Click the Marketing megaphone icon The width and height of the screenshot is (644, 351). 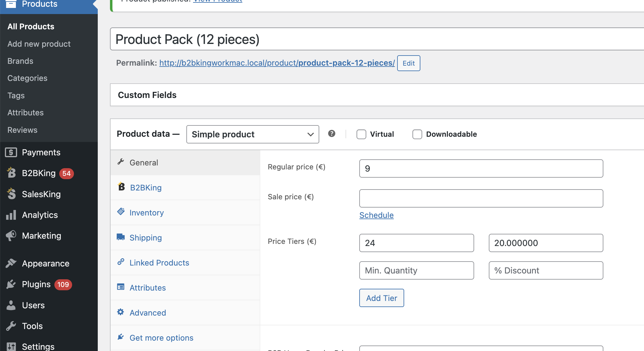click(x=11, y=236)
